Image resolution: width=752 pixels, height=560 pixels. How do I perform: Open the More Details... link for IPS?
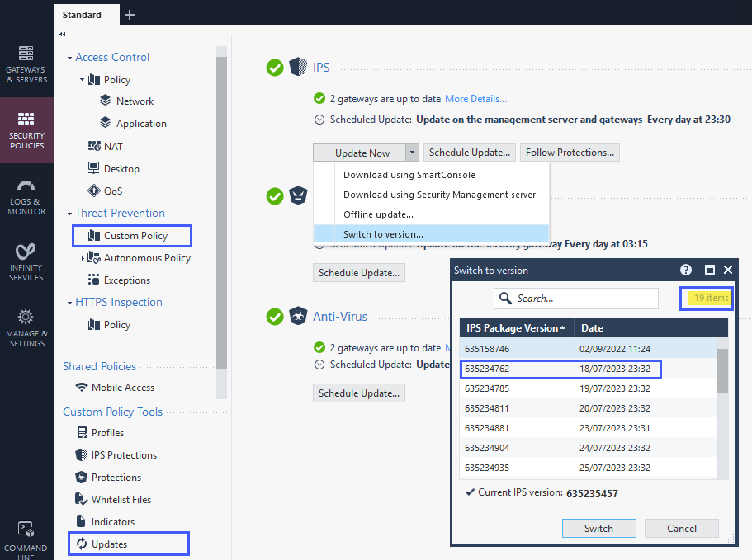(475, 99)
